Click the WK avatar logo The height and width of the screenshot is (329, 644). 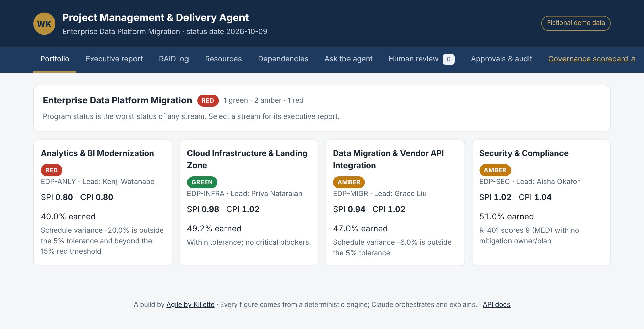pyautogui.click(x=44, y=24)
